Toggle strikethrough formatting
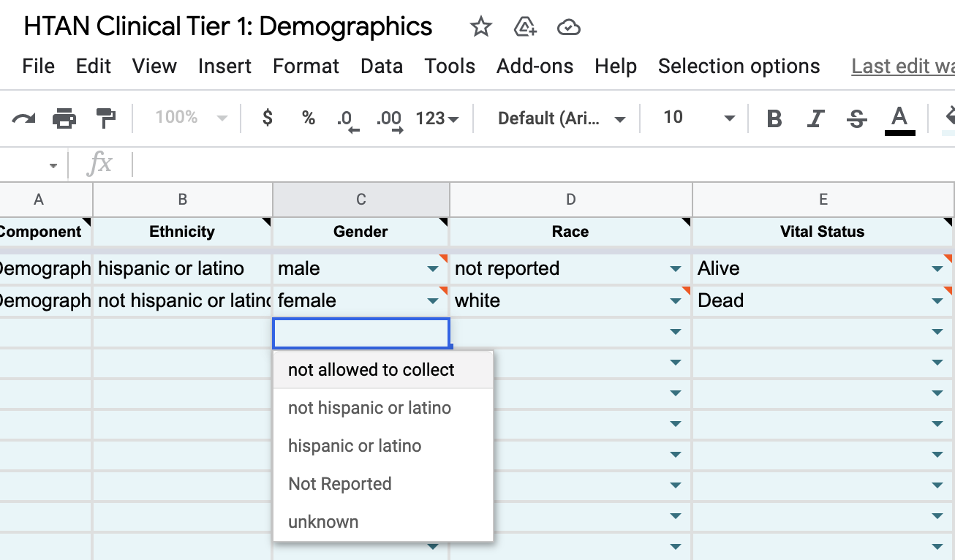955x560 pixels. point(856,117)
